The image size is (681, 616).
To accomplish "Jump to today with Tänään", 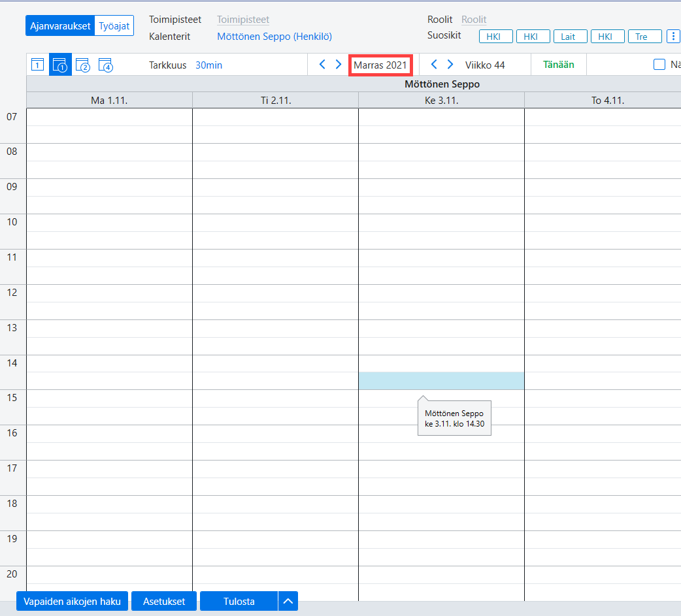I will (x=559, y=65).
